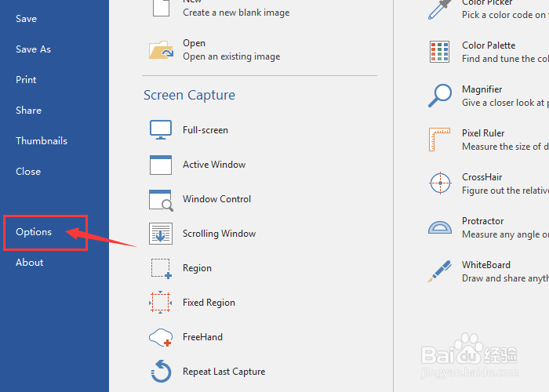Open Thumbnails from the sidebar
549x392 pixels.
(x=42, y=140)
